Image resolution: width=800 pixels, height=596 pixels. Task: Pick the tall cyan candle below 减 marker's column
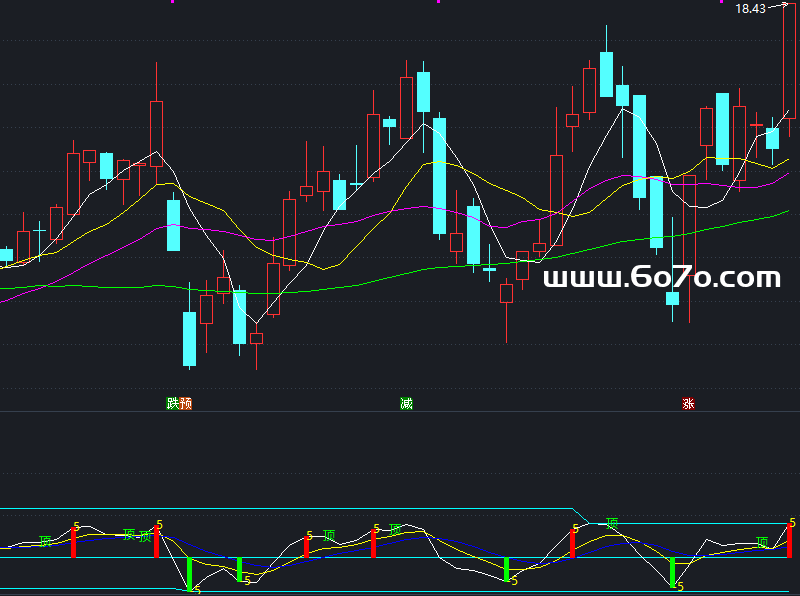click(439, 176)
